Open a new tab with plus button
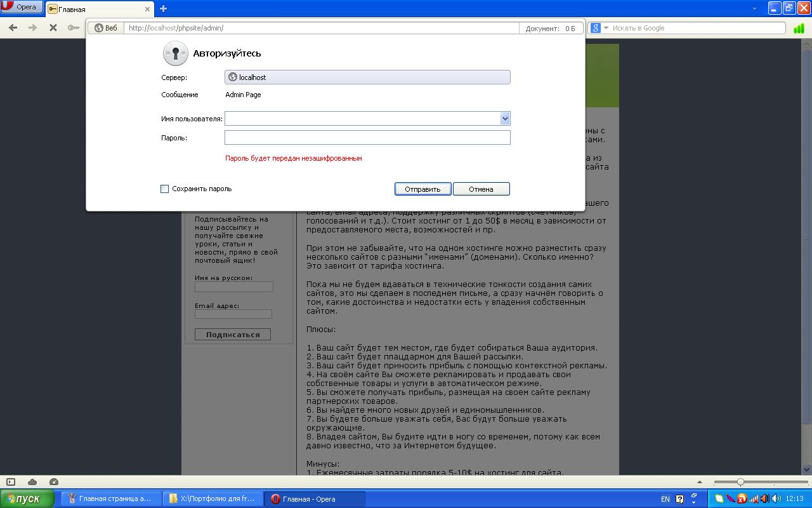This screenshot has height=508, width=812. click(163, 9)
